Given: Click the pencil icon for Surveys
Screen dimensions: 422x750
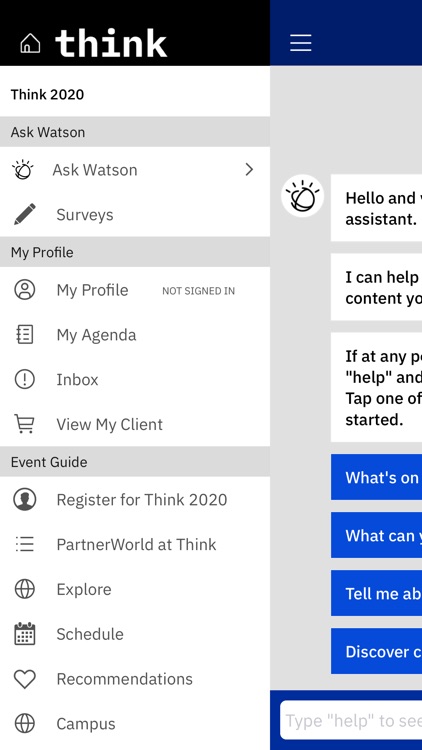Looking at the screenshot, I should pyautogui.click(x=24, y=214).
